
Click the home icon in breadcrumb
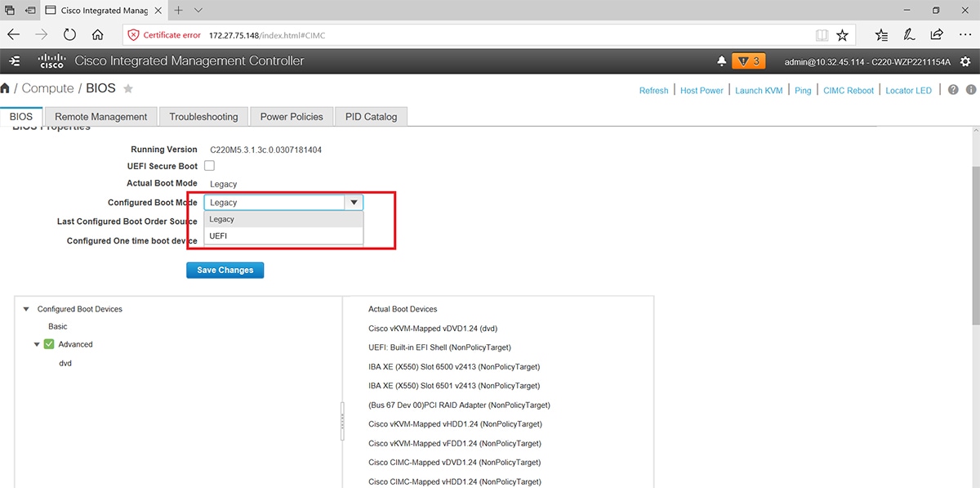(6, 88)
